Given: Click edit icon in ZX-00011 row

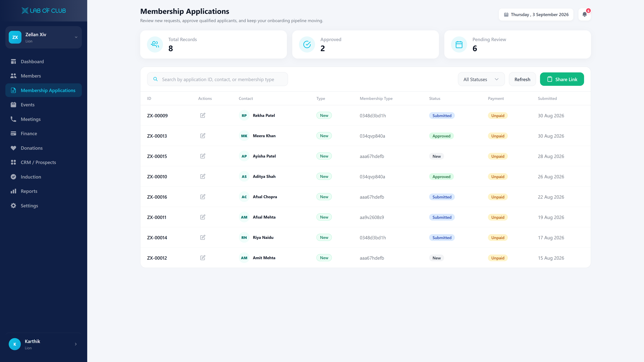Looking at the screenshot, I should (203, 217).
